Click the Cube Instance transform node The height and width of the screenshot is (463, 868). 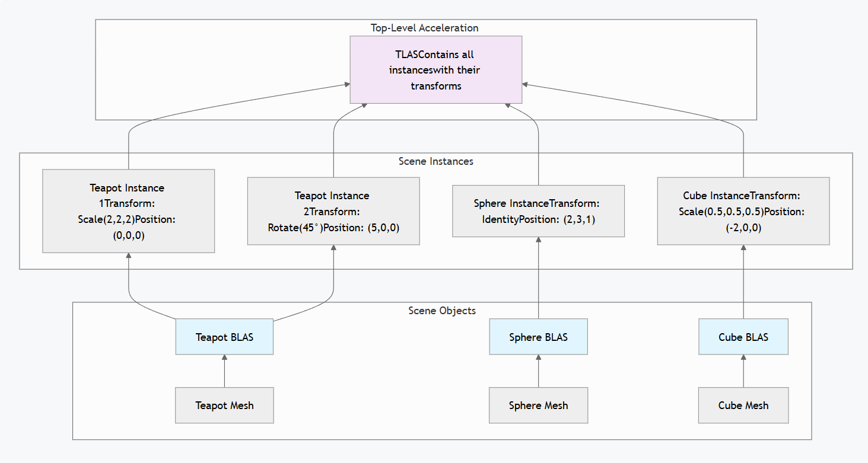743,211
